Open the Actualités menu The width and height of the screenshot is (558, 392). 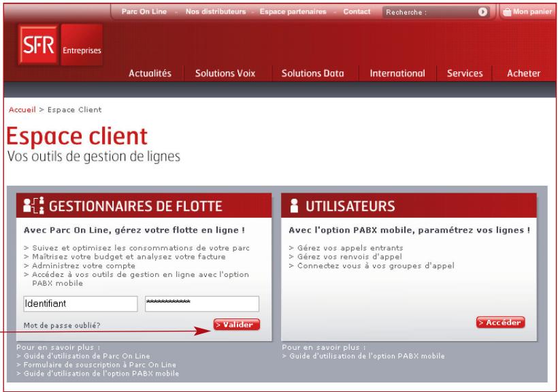150,73
